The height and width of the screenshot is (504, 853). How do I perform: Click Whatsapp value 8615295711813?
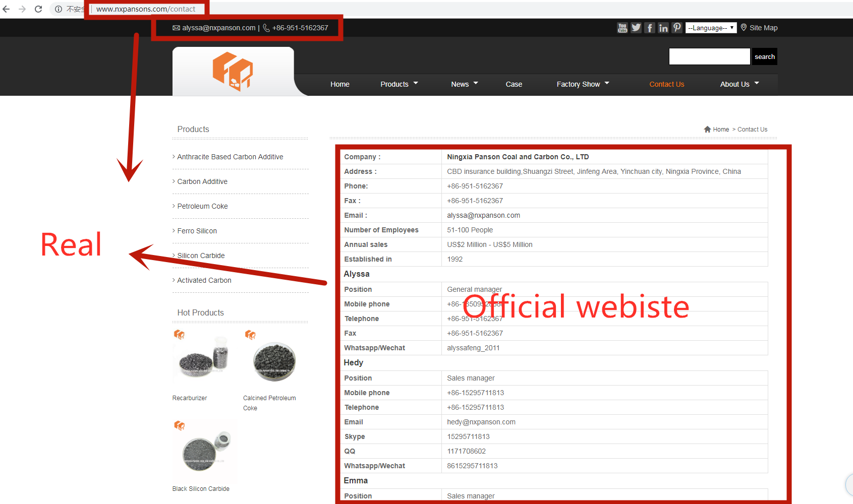(x=472, y=466)
